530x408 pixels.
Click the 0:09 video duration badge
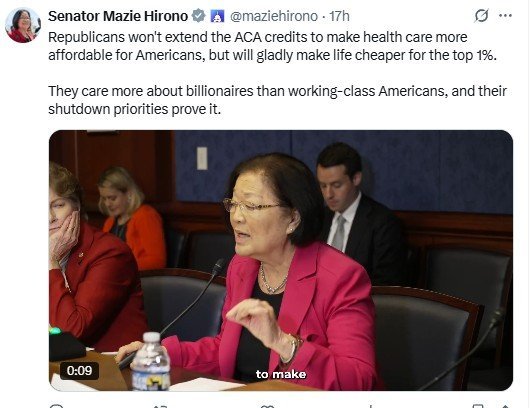pos(79,370)
